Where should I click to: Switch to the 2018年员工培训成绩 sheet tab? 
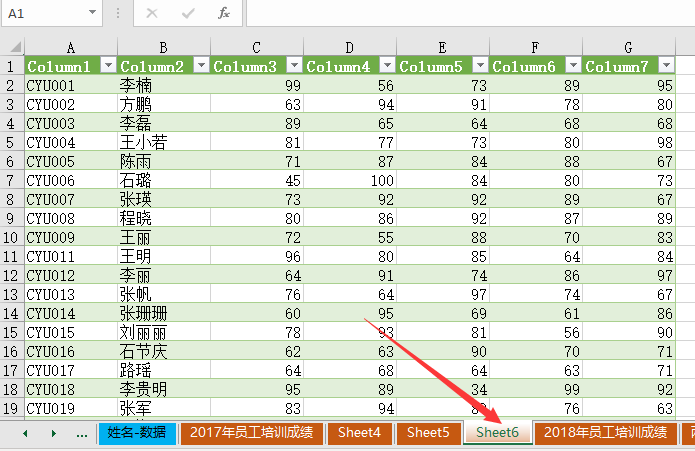click(605, 433)
